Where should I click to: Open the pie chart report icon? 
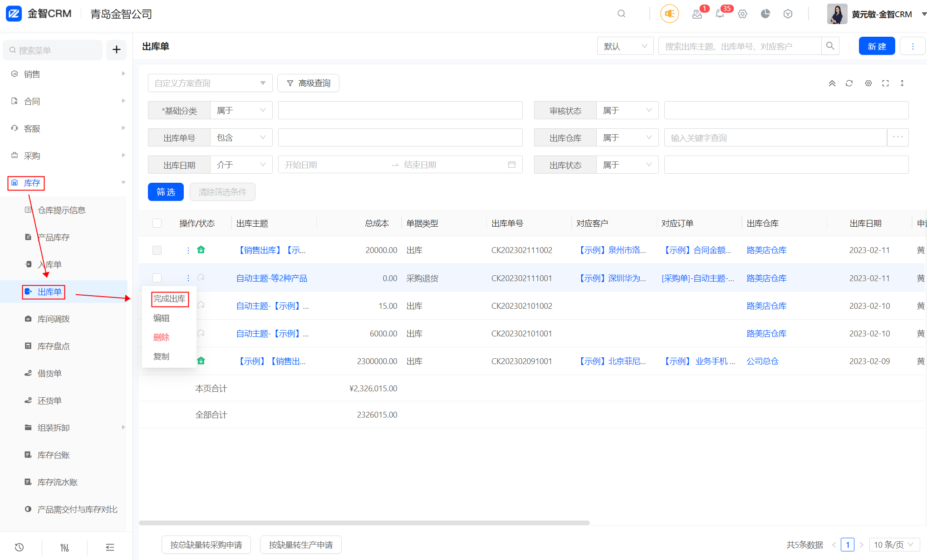point(765,14)
